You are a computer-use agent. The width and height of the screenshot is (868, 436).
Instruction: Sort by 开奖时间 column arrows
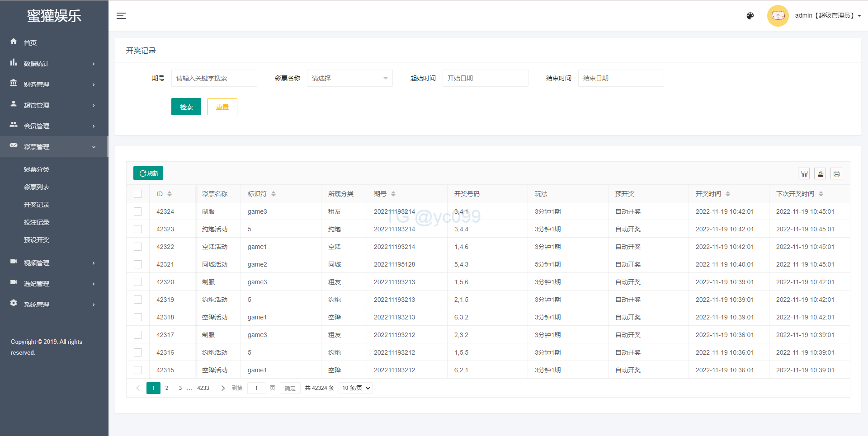(728, 194)
